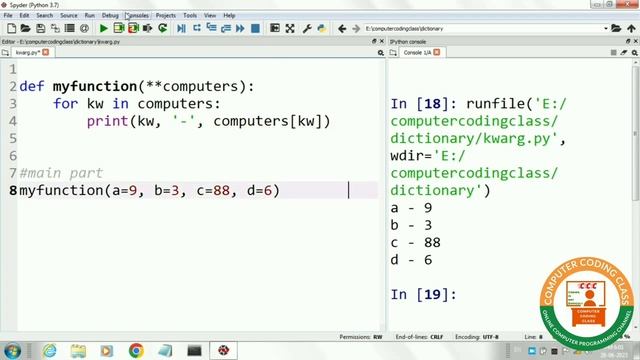Create a new file from the toolbar
The image size is (640, 360).
11,29
